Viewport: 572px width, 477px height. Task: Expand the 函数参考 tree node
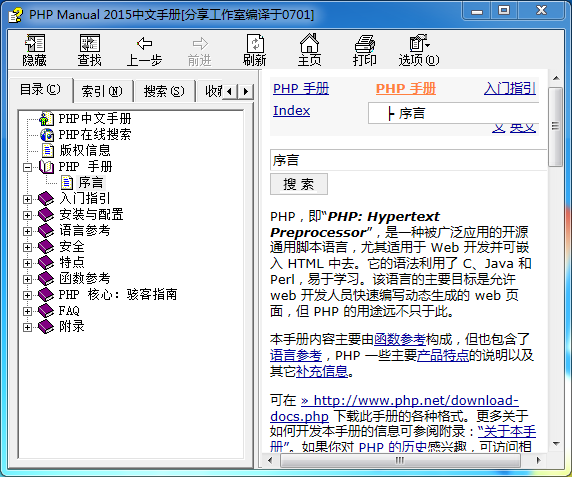tap(27, 280)
